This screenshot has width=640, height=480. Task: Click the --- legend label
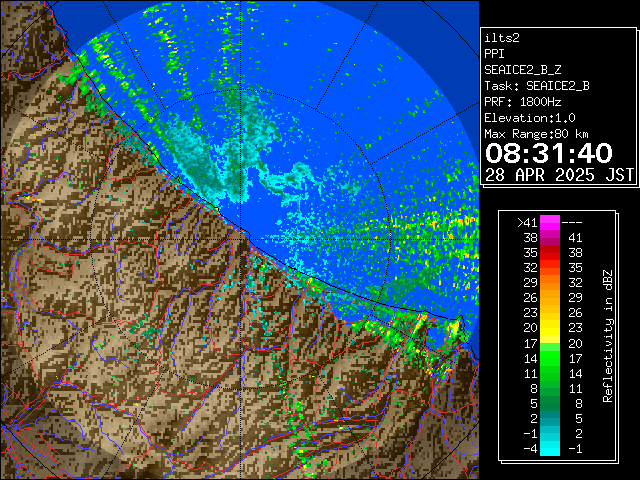(572, 223)
